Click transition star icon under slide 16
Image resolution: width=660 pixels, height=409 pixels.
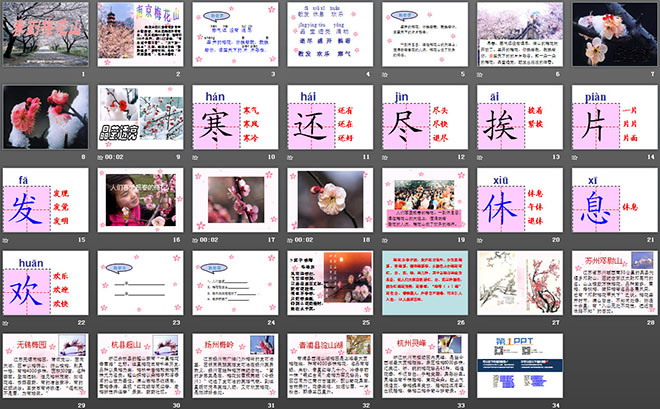point(101,239)
